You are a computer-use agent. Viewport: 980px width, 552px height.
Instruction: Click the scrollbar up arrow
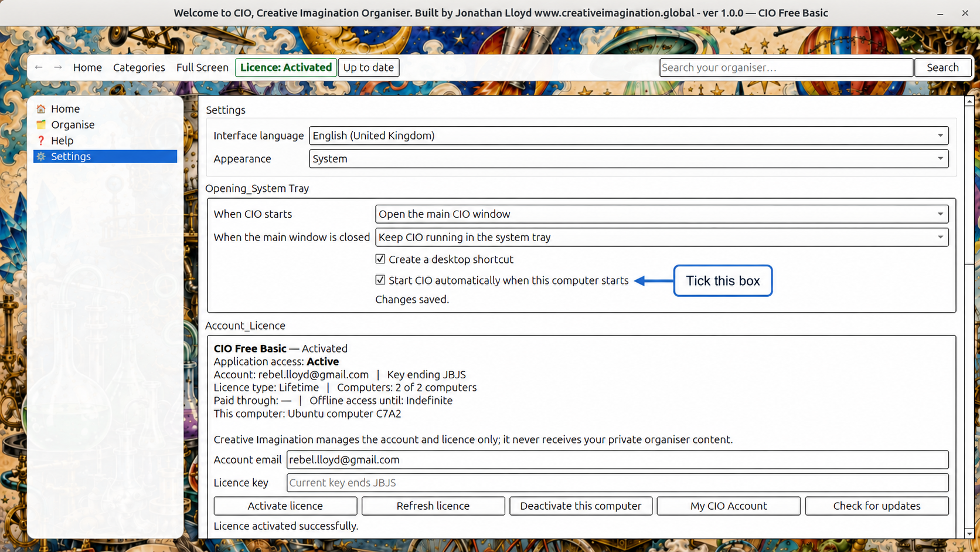click(x=969, y=101)
